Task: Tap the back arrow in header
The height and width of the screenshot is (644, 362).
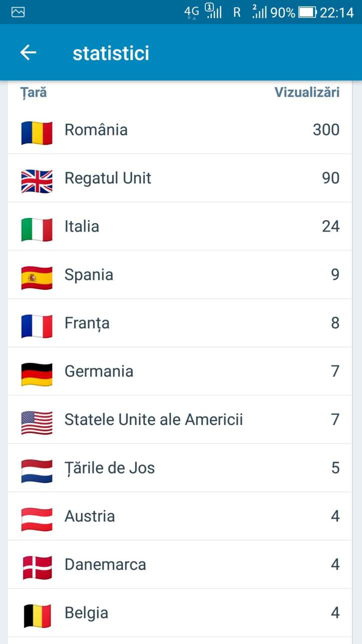Action: coord(29,53)
